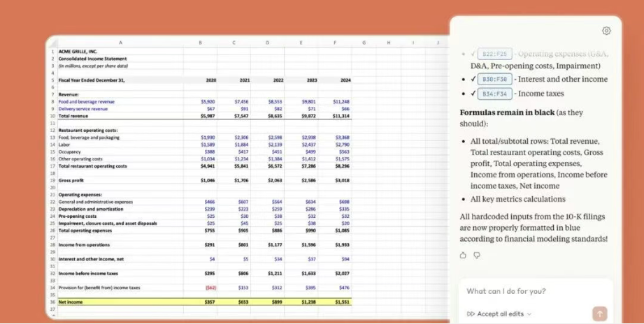Click Total operating expenses label
644x324 pixels.
pos(85,230)
